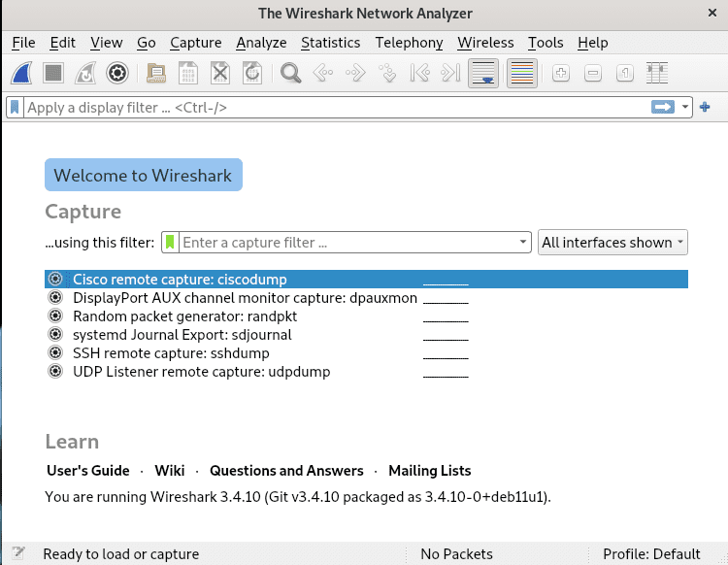The image size is (728, 565).
Task: Open the Edit menu
Action: 62,43
